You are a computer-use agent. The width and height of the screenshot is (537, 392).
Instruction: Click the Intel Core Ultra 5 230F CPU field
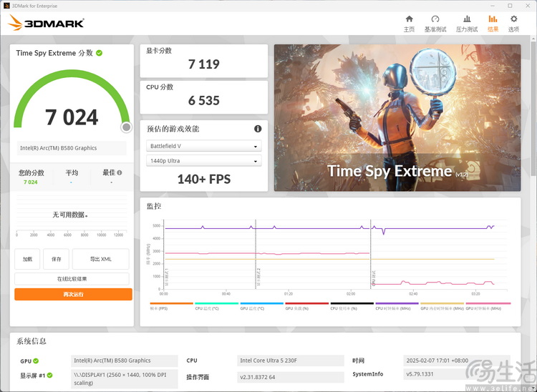[291, 361]
